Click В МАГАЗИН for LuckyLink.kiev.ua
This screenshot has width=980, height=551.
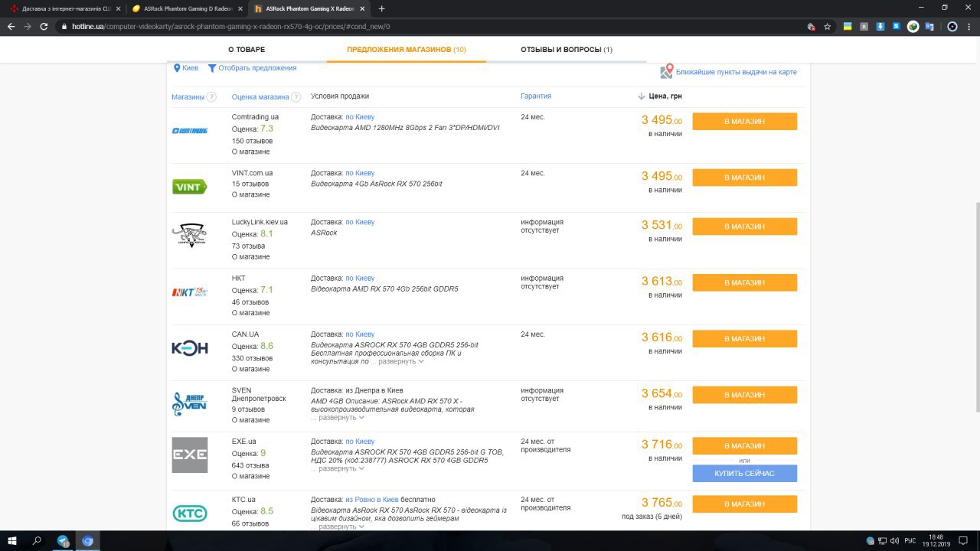tap(744, 227)
